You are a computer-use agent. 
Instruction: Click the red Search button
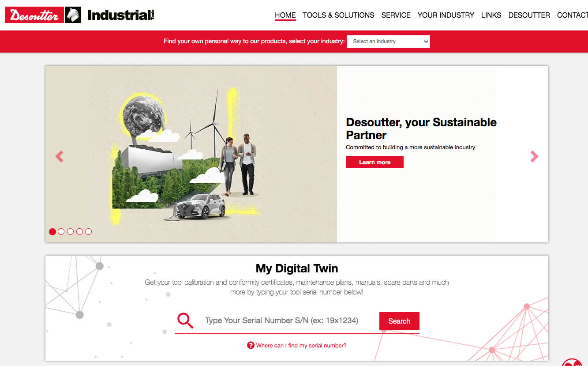pos(399,321)
